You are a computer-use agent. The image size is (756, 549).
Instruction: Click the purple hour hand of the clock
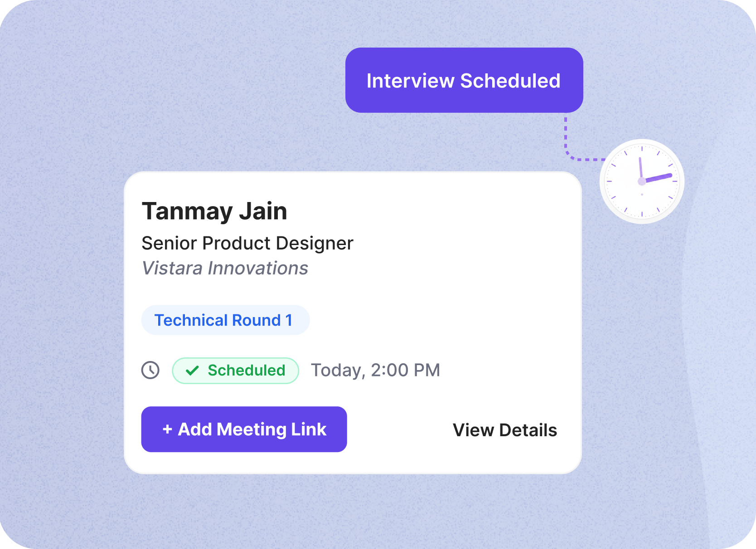pos(658,178)
